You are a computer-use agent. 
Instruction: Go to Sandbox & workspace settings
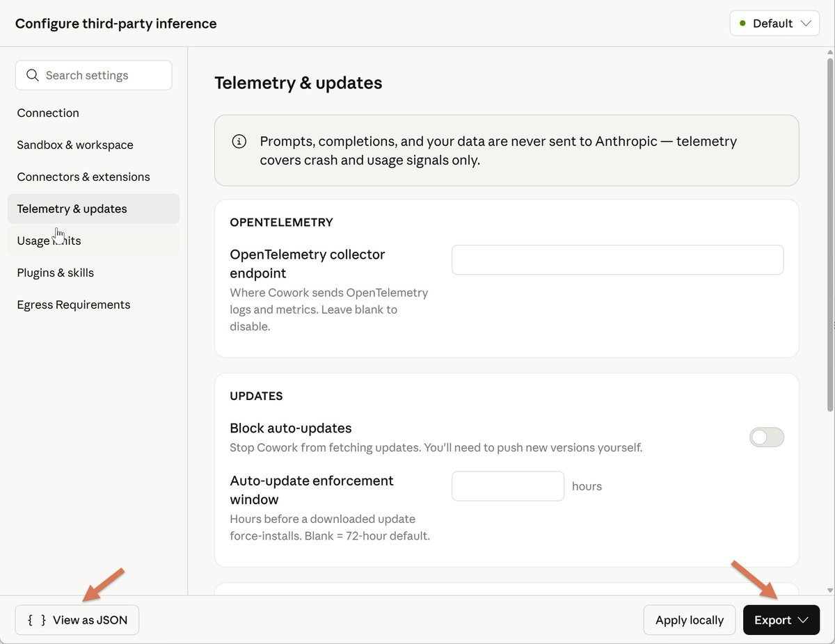click(x=94, y=145)
